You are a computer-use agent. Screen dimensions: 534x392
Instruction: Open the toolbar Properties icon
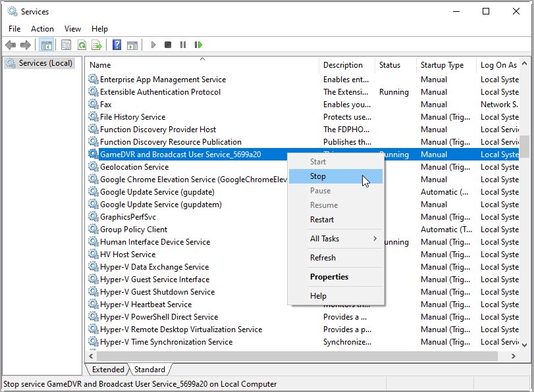(66, 45)
